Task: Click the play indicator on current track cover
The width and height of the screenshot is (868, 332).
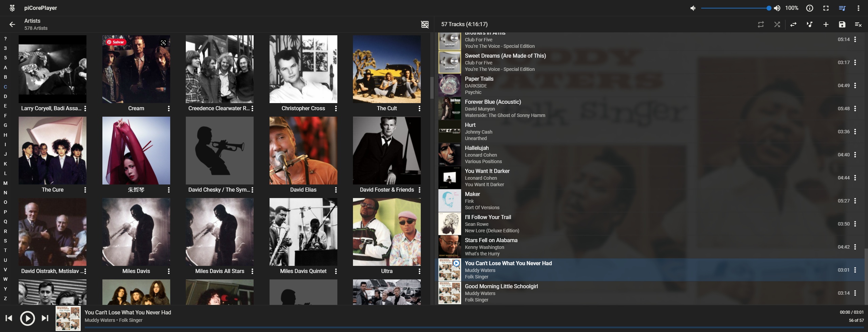Action: pyautogui.click(x=456, y=263)
